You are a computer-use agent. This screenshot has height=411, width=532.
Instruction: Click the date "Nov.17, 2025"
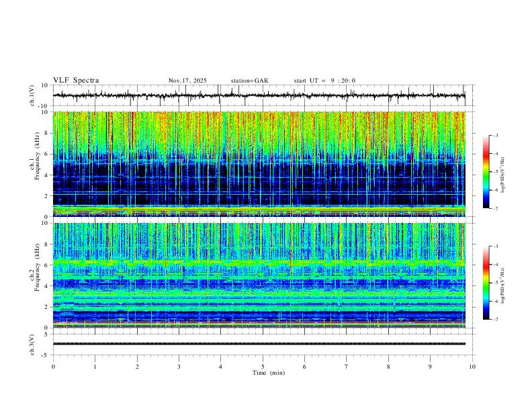pyautogui.click(x=187, y=81)
